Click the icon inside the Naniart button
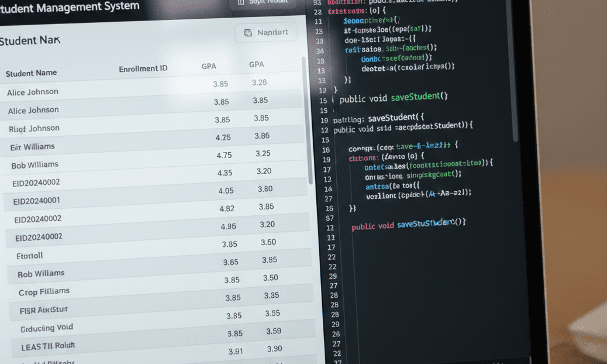This screenshot has width=607, height=364. 248,33
